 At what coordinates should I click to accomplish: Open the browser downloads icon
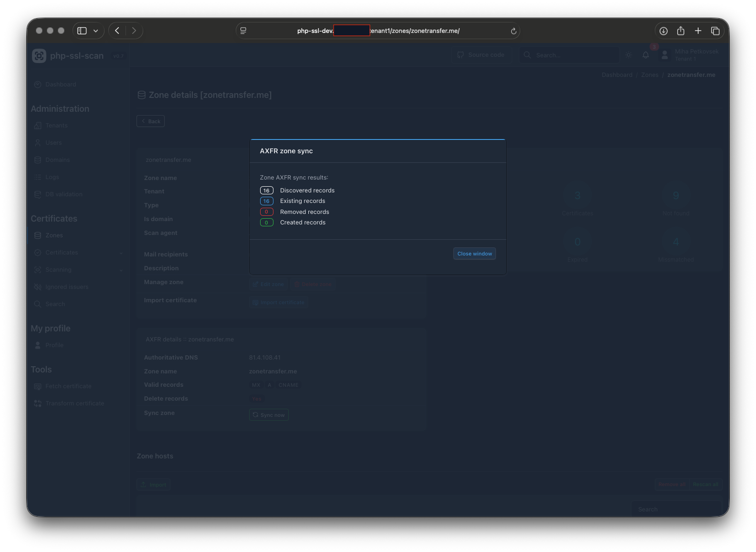click(663, 31)
